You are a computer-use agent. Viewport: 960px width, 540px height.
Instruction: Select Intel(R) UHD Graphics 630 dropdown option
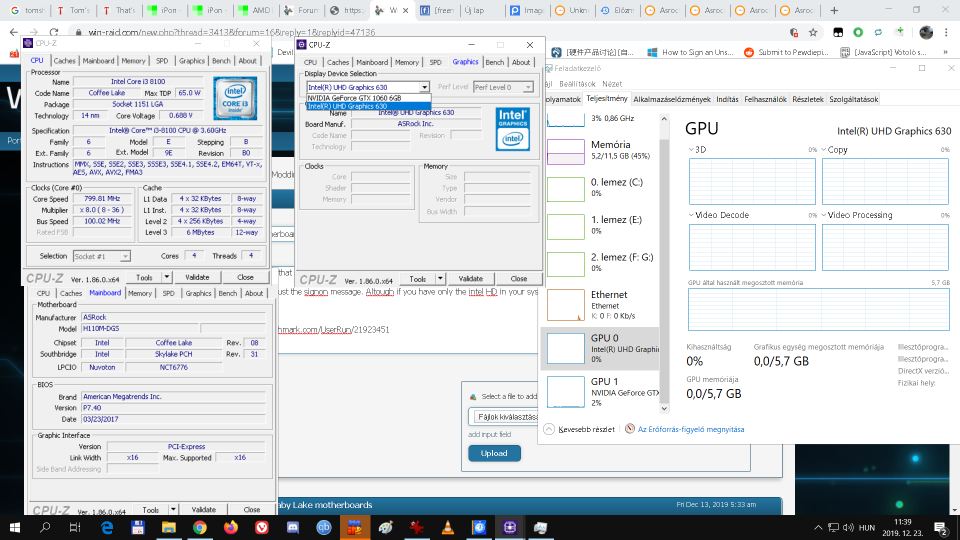[x=369, y=106]
